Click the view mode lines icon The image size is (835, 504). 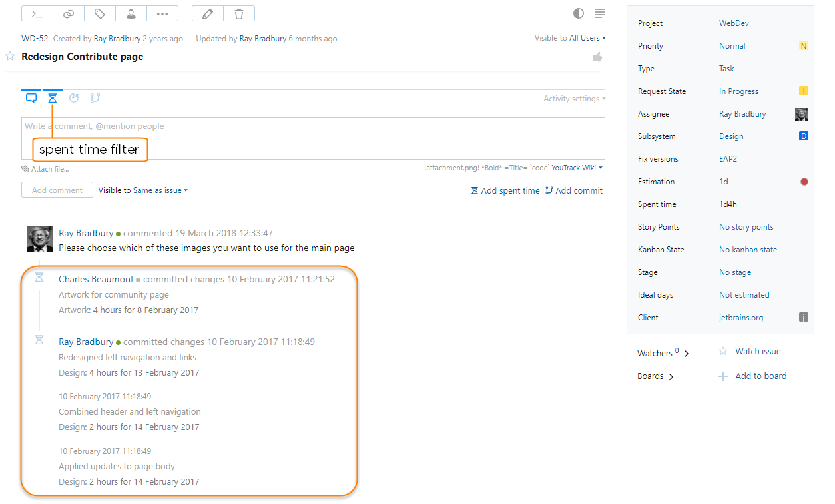[x=600, y=13]
